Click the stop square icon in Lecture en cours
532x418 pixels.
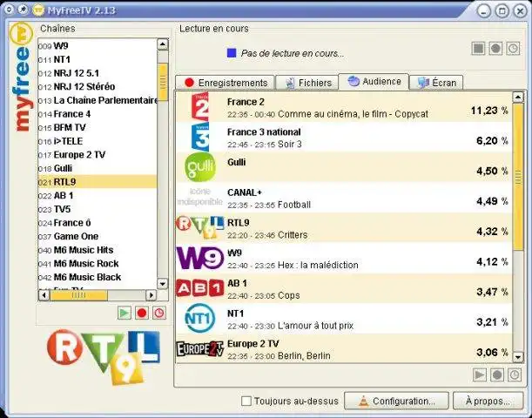coord(478,49)
